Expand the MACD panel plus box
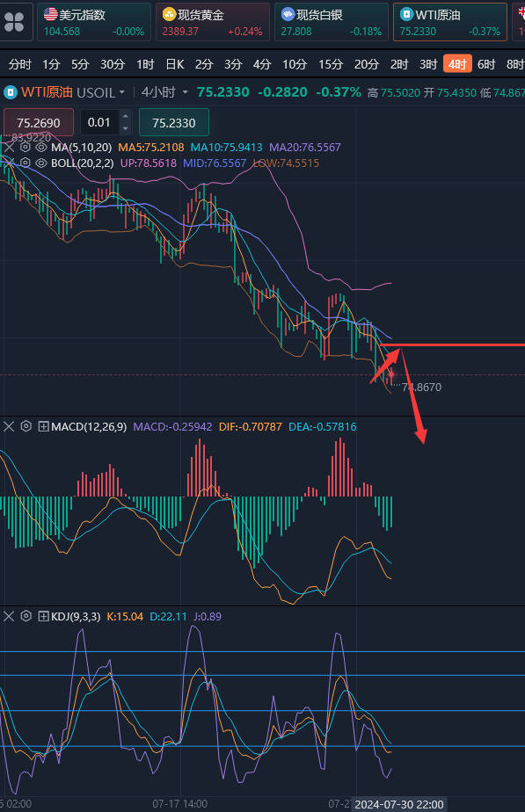The image size is (525, 812). (44, 426)
